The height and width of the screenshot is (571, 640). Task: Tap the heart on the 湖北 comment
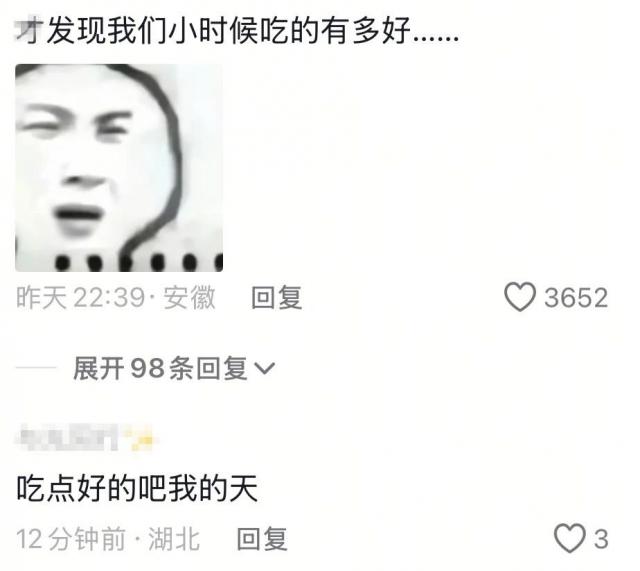[570, 538]
